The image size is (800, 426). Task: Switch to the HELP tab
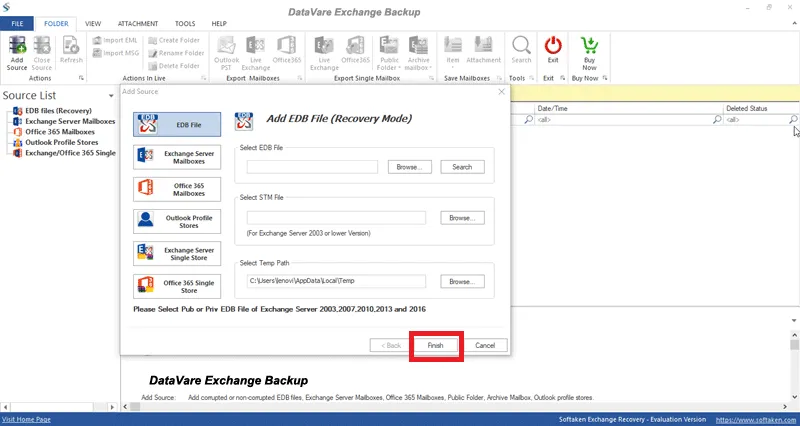tap(219, 23)
